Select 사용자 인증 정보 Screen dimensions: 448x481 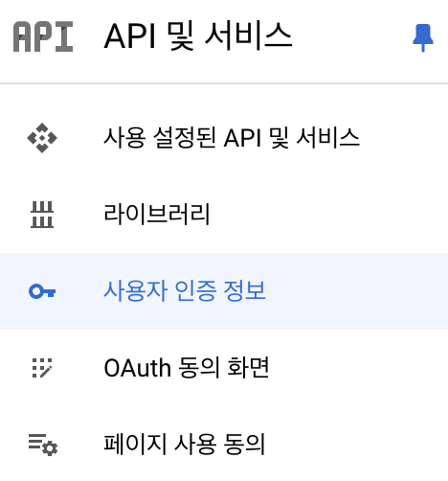pyautogui.click(x=224, y=291)
